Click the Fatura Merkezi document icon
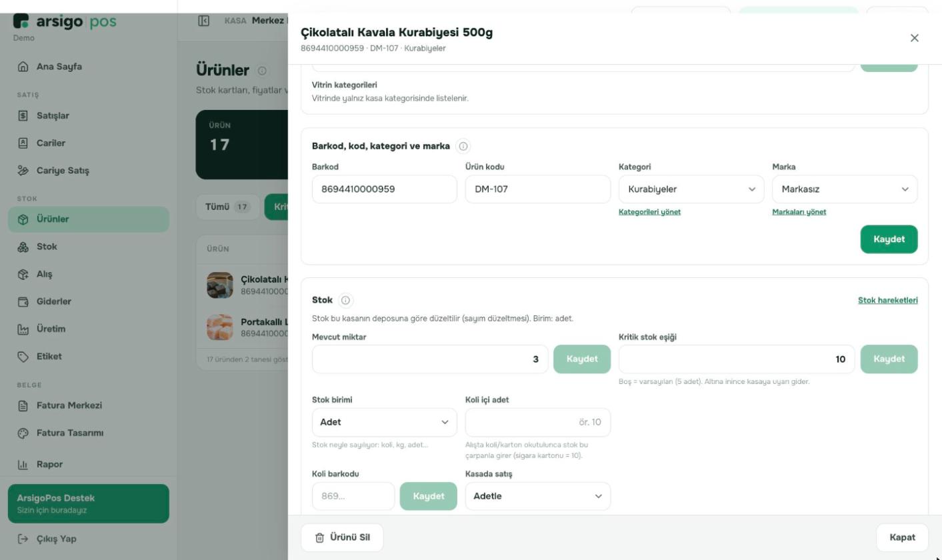Screen dimensions: 942x560 (23, 406)
